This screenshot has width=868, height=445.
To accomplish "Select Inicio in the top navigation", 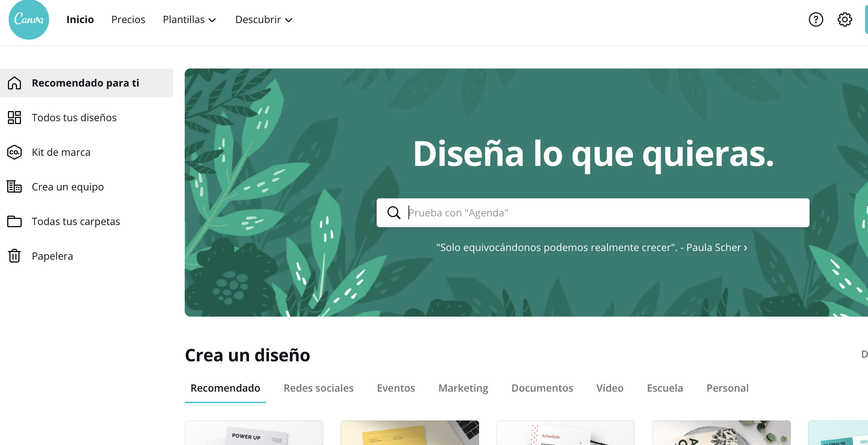I will tap(80, 19).
